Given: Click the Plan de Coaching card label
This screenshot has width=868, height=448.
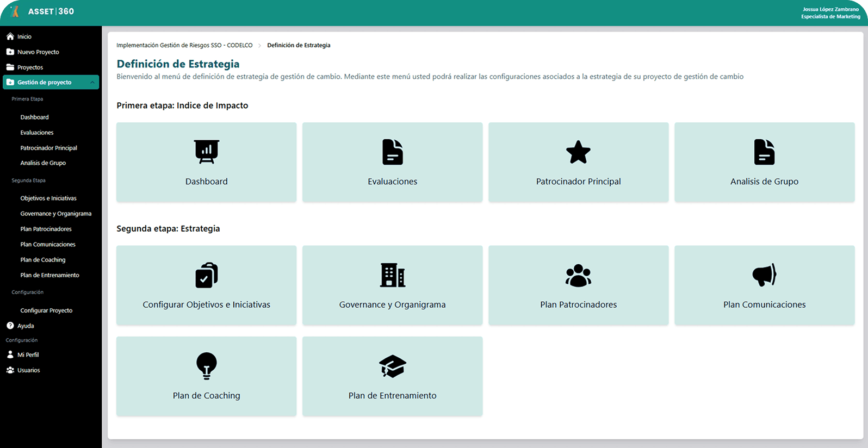Looking at the screenshot, I should click(207, 395).
